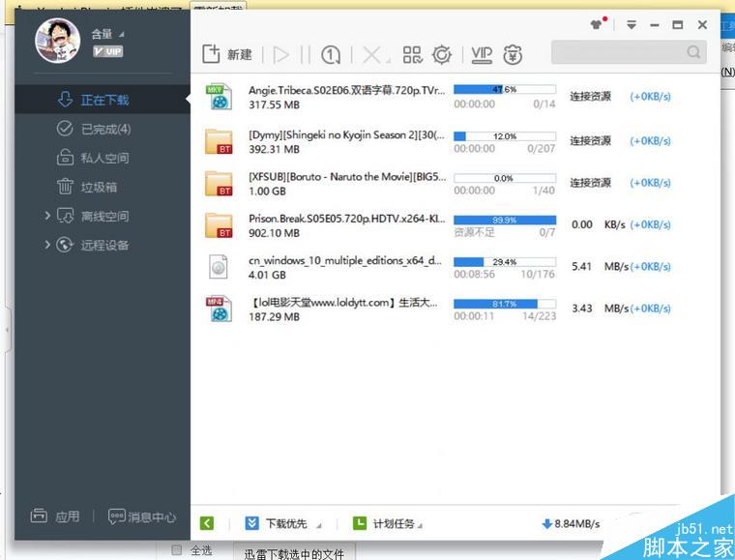Open the 下载优先 dropdown
Image resolution: width=735 pixels, height=560 pixels.
283,523
